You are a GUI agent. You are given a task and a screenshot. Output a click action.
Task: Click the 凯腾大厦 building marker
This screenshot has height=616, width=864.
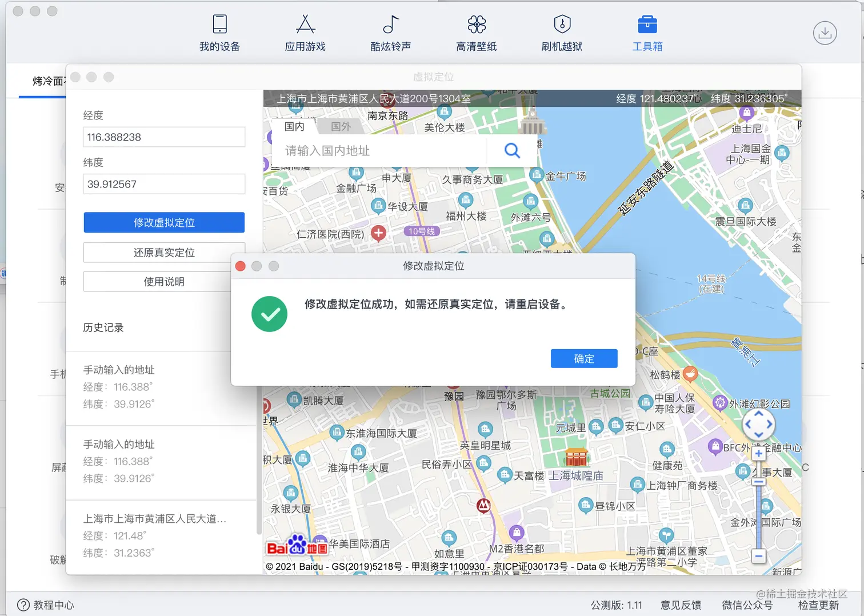click(294, 399)
